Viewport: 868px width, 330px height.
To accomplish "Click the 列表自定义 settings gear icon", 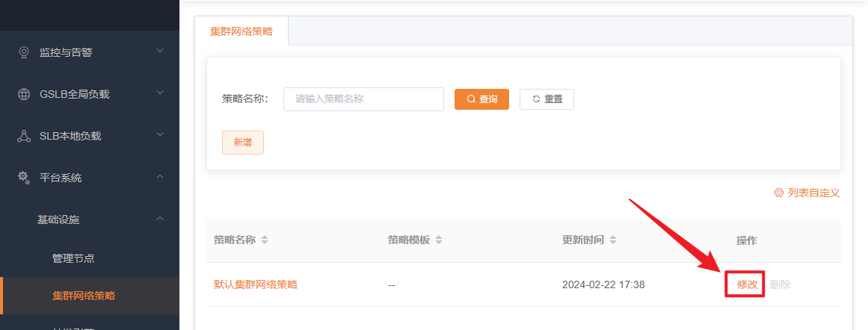I will point(779,193).
